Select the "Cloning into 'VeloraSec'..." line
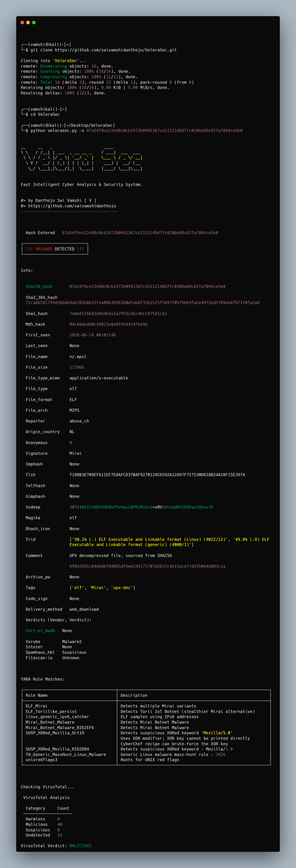 tap(54, 61)
